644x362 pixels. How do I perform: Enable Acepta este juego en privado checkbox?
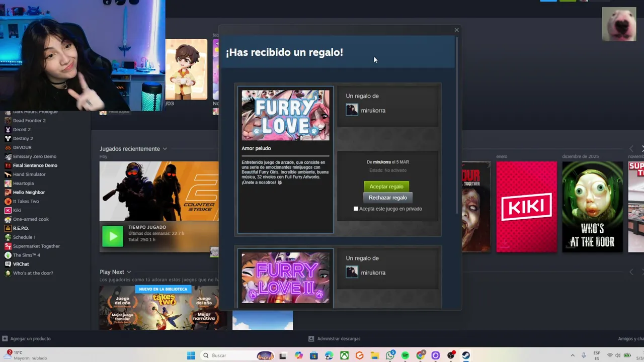[x=356, y=209]
